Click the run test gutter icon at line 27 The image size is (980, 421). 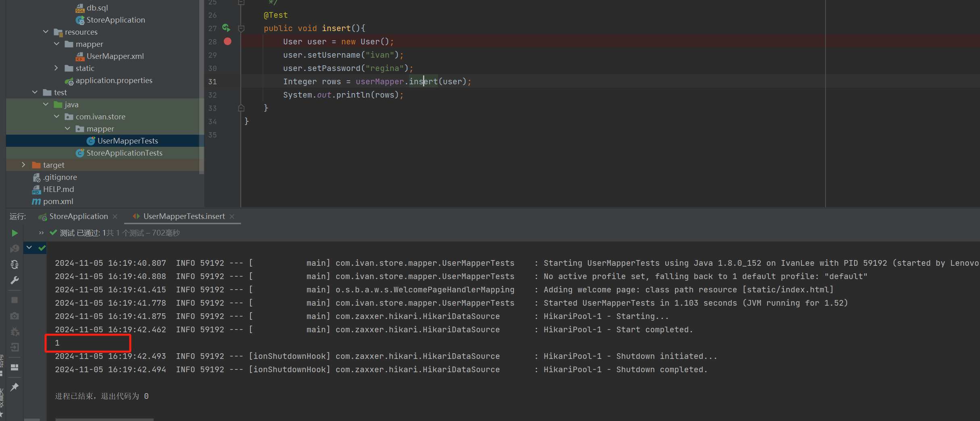(x=226, y=28)
